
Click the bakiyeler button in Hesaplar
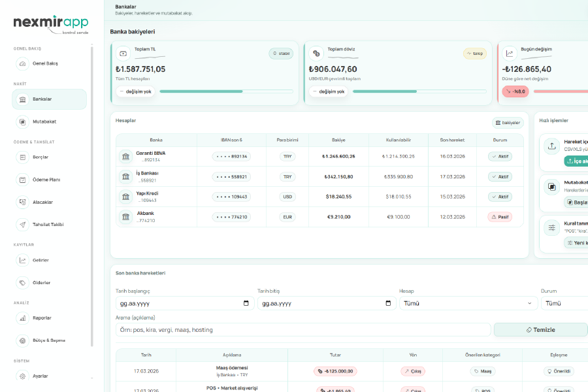coord(508,123)
